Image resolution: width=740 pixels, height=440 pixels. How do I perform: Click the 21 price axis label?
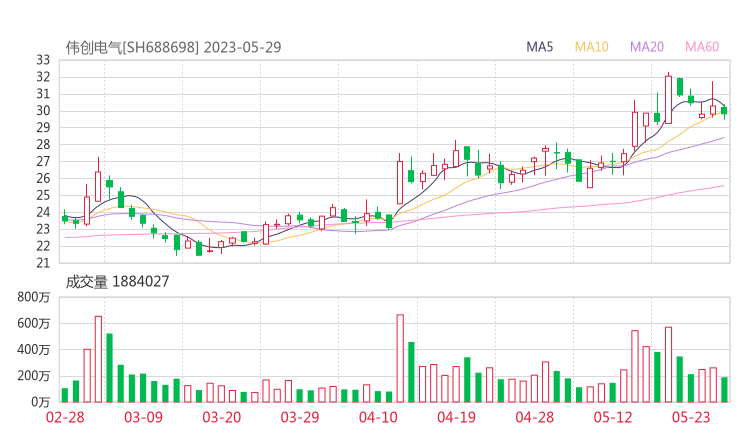coord(43,263)
